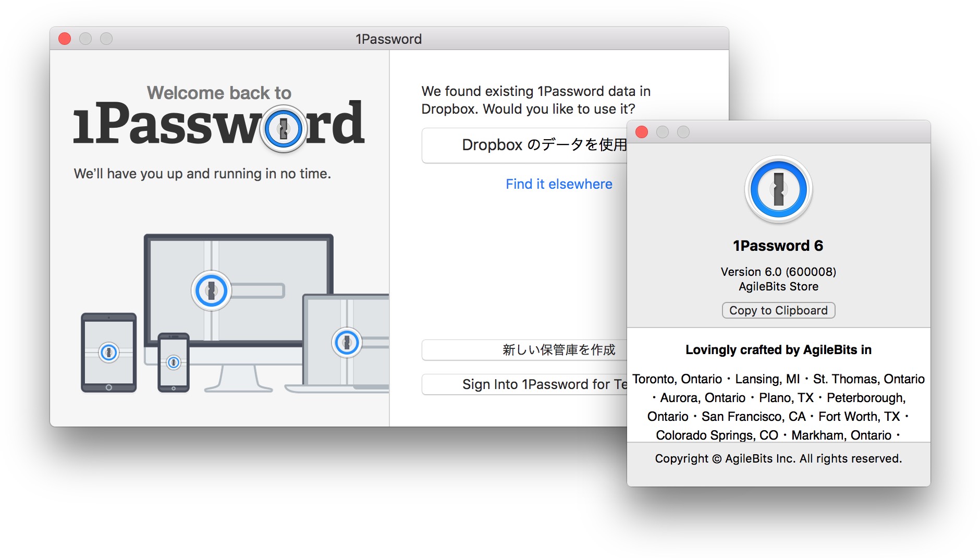
Task: Click the zoom button of the main 1Password window
Action: (x=106, y=39)
